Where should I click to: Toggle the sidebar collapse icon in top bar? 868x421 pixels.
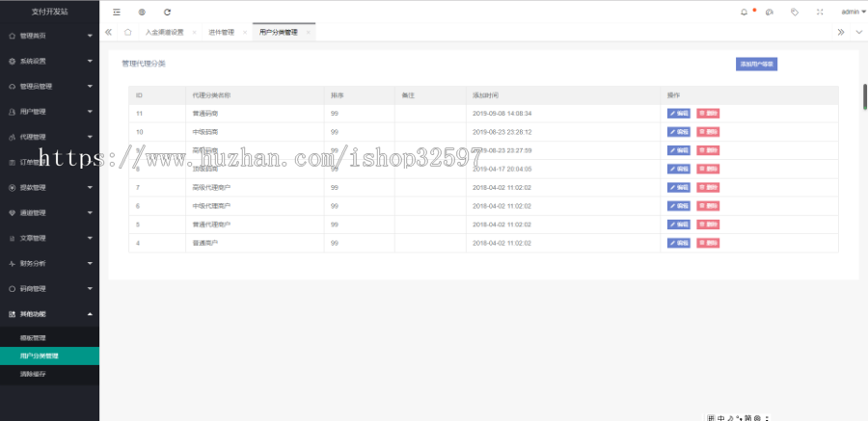click(117, 12)
